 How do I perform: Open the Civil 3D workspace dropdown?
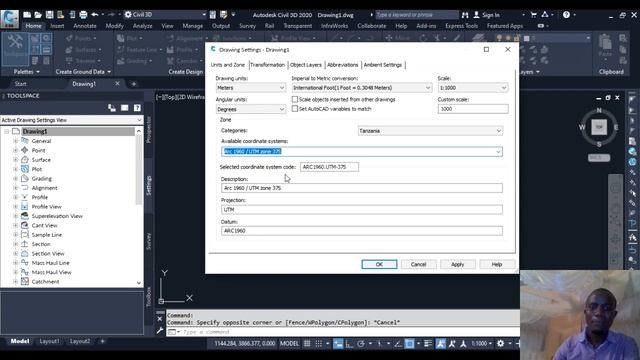[165, 15]
